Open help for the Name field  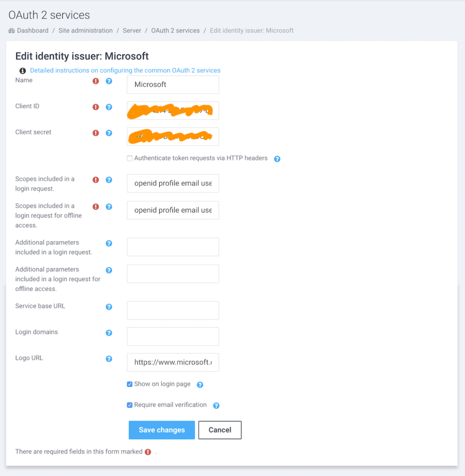[109, 81]
